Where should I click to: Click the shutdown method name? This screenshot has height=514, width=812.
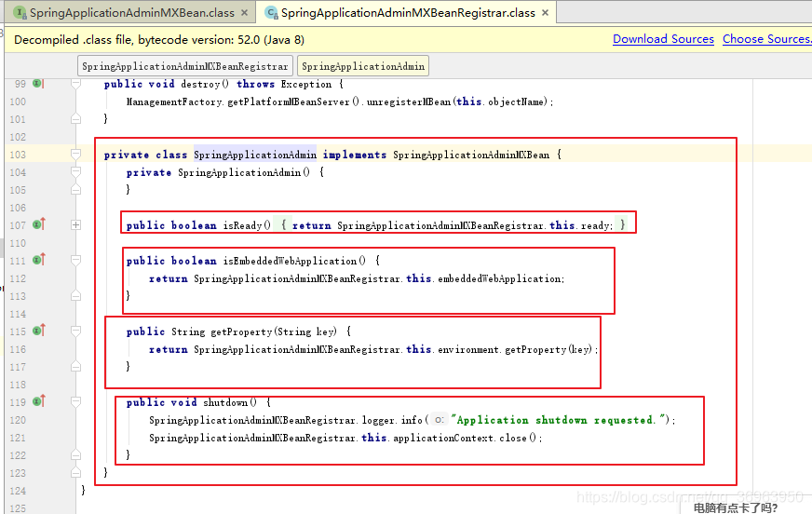coord(225,402)
